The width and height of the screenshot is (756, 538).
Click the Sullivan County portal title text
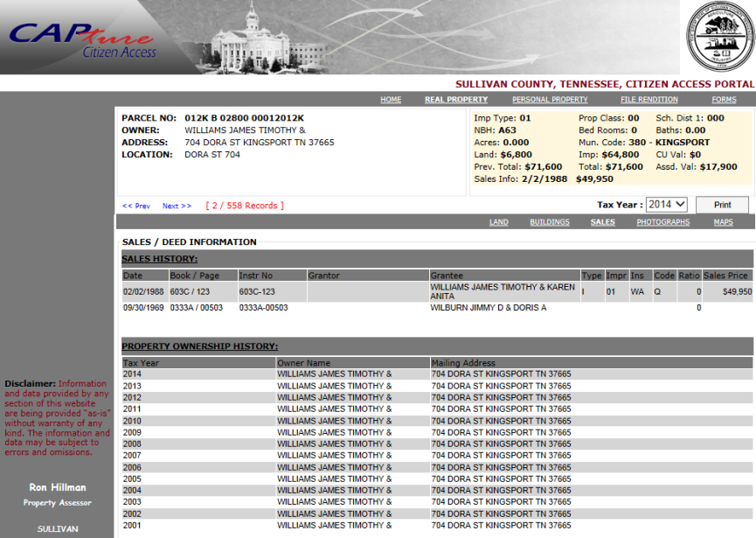coord(605,85)
